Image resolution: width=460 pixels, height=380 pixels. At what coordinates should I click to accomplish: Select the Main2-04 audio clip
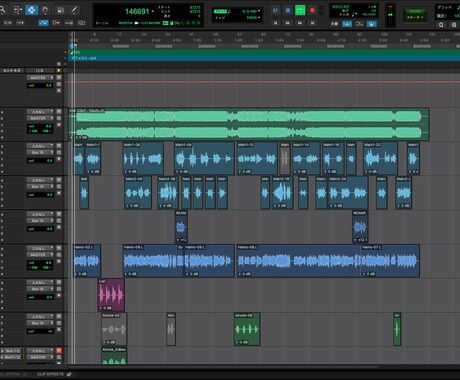pos(138,193)
